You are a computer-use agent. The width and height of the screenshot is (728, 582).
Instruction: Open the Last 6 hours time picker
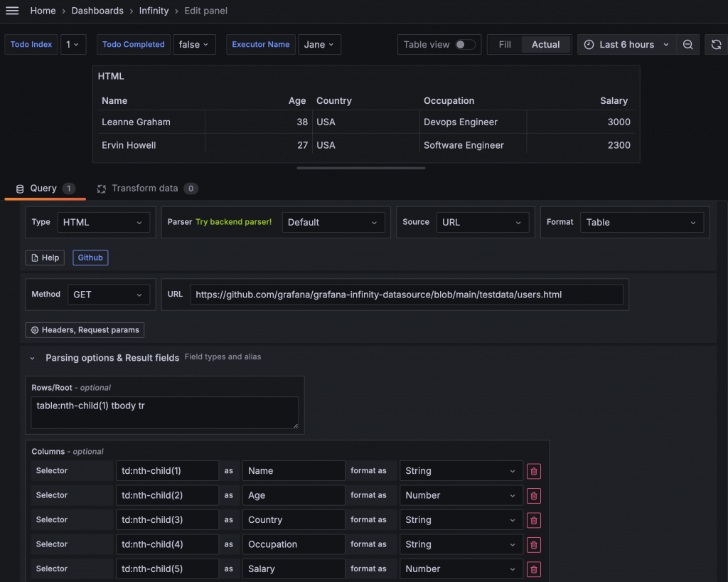pyautogui.click(x=627, y=45)
